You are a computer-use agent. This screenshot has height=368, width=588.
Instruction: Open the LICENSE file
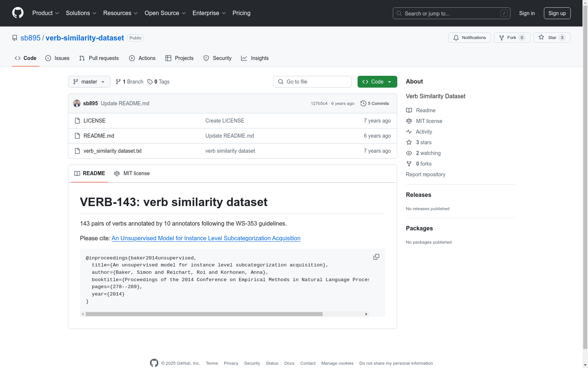tap(94, 121)
